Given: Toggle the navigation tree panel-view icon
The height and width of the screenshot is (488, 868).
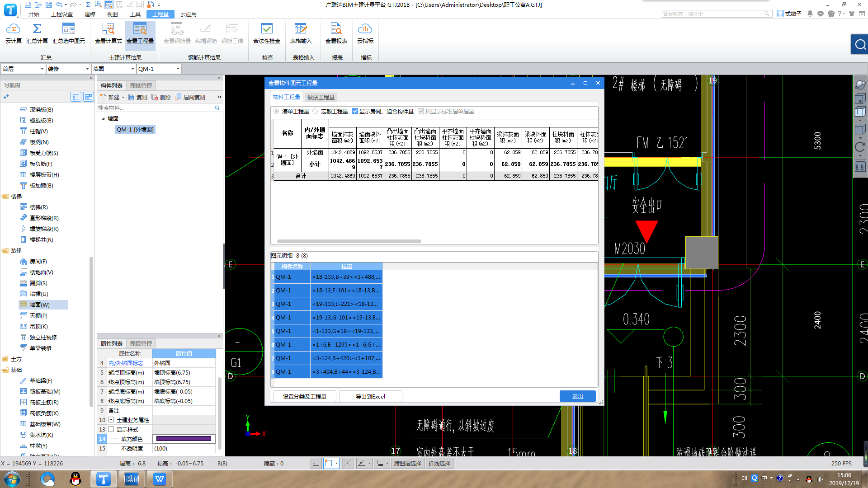Looking at the screenshot, I should (89, 97).
